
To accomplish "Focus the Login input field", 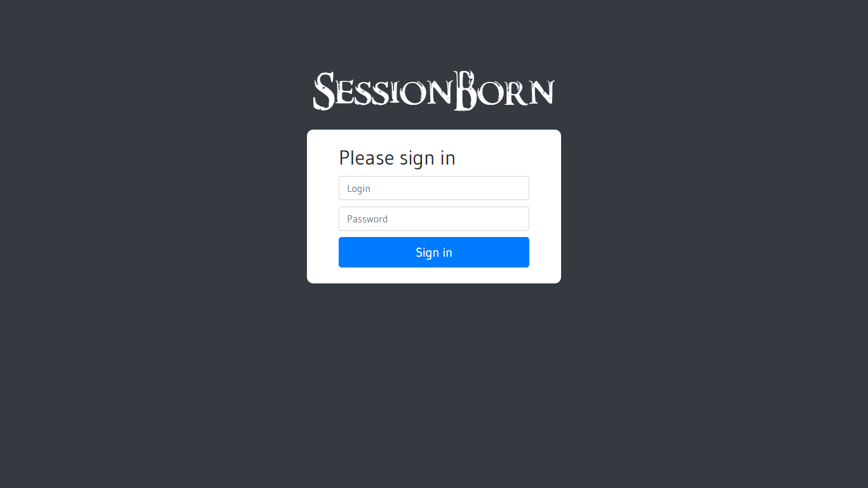I will 434,188.
